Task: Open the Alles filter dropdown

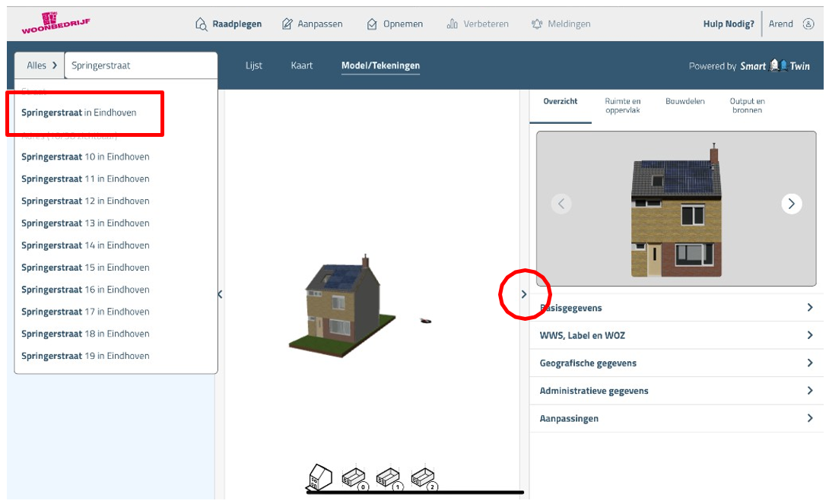Action: (41, 65)
